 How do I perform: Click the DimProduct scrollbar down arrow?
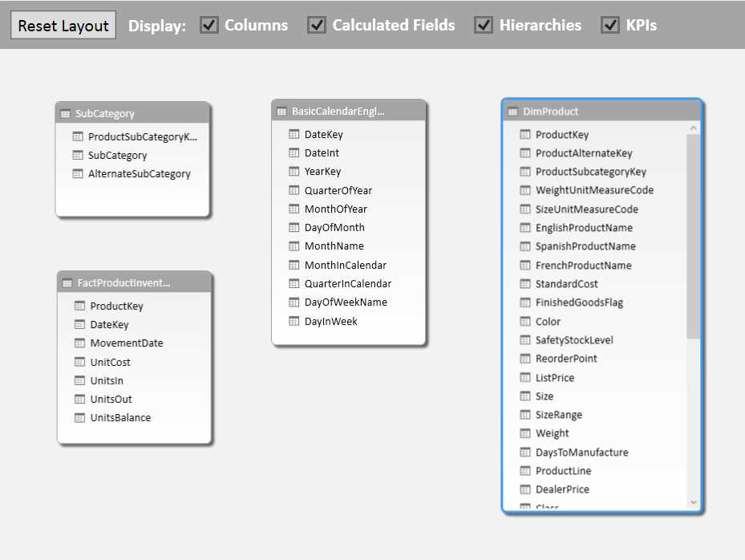click(693, 502)
